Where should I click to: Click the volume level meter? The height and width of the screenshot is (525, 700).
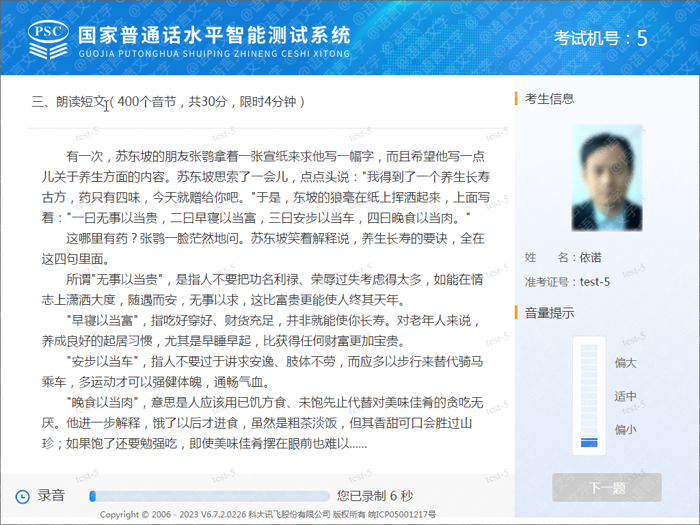point(589,396)
